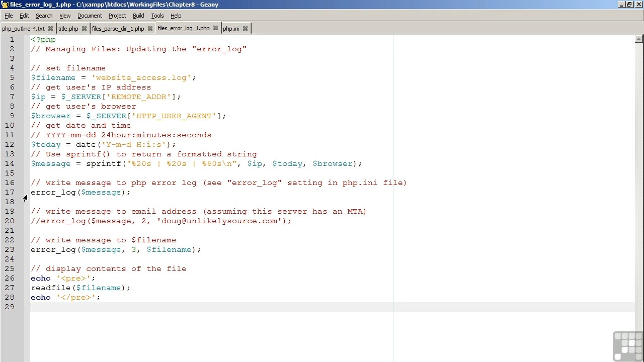
Task: Open the Search menu
Action: [x=44, y=16]
